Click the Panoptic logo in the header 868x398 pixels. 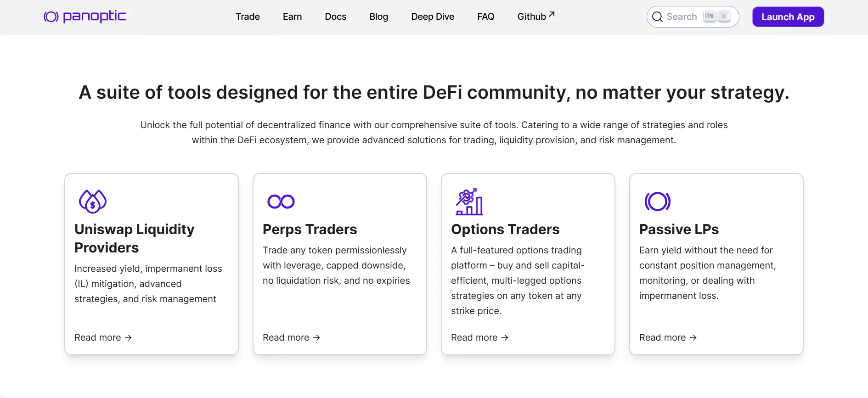coord(85,17)
